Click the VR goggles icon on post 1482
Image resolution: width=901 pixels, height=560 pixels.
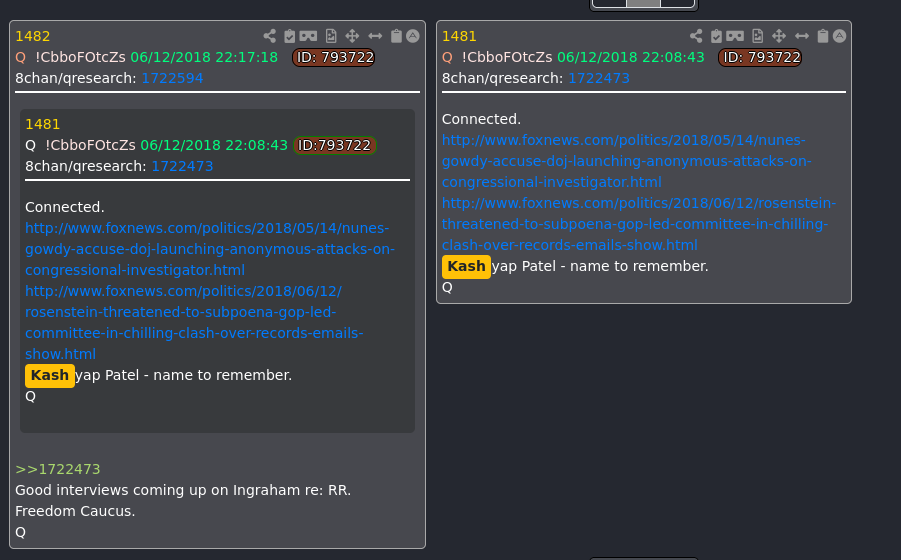[308, 36]
